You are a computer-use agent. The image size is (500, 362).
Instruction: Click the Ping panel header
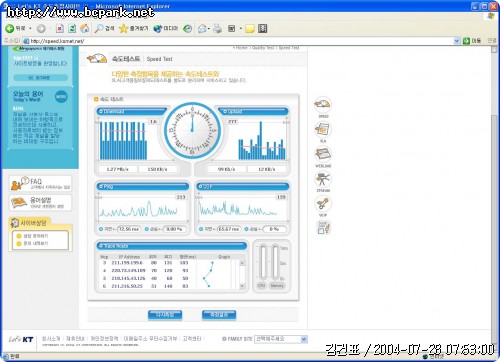pos(143,186)
